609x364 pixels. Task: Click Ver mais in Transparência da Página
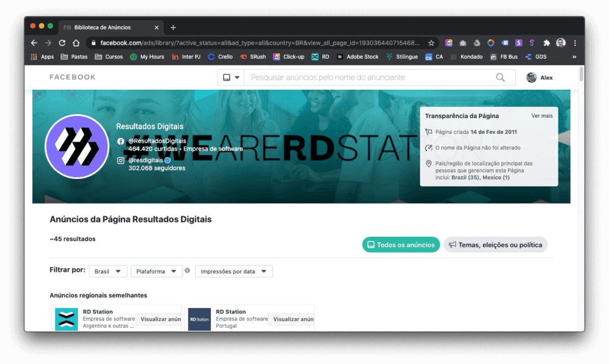542,116
